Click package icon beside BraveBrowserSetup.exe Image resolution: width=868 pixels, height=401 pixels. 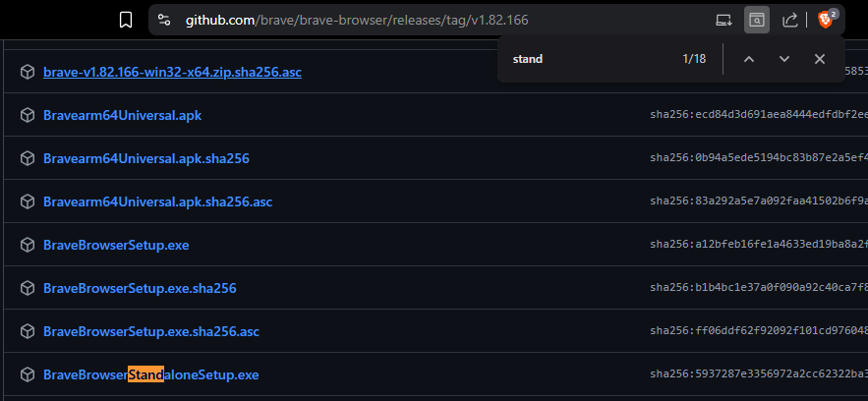(x=28, y=245)
